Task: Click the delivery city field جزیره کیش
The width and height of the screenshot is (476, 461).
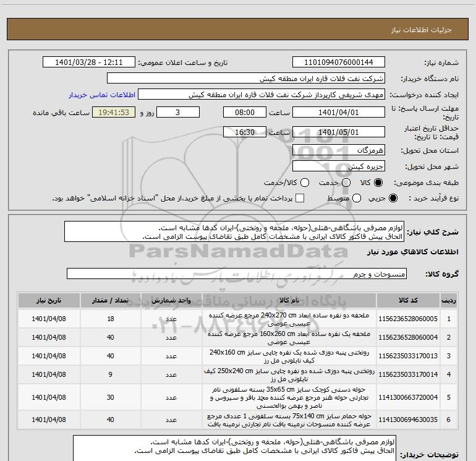Action: point(339,166)
